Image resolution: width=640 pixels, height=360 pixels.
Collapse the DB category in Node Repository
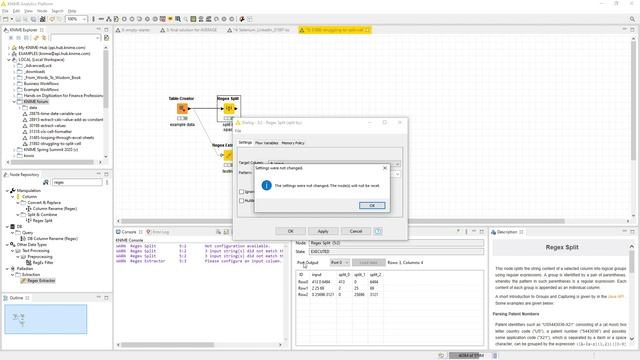point(7,227)
